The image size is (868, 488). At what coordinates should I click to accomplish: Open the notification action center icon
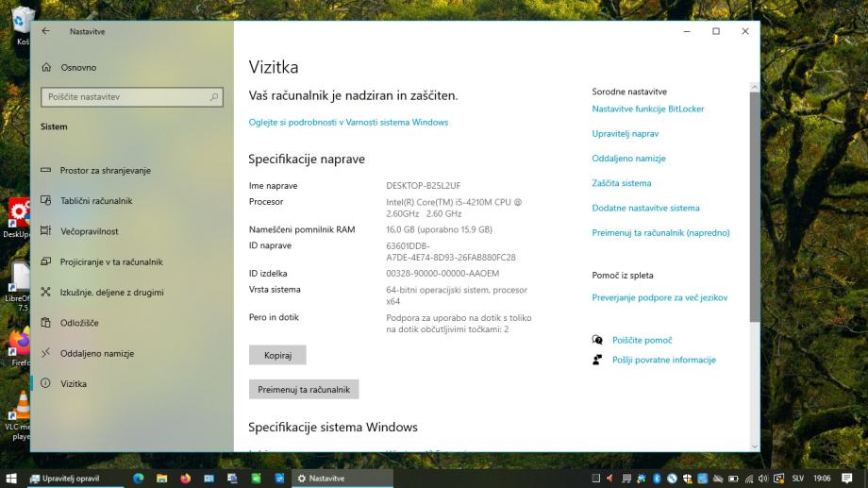pyautogui.click(x=846, y=478)
